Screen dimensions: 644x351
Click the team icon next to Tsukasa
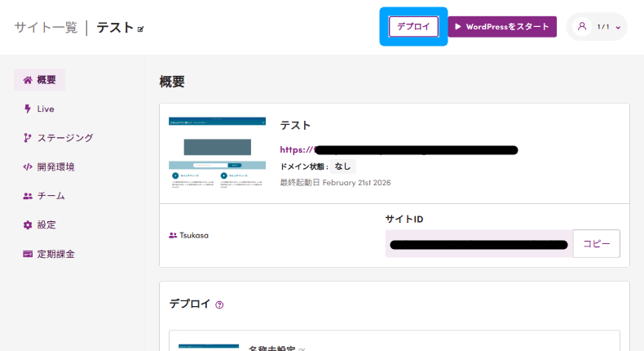pos(173,235)
